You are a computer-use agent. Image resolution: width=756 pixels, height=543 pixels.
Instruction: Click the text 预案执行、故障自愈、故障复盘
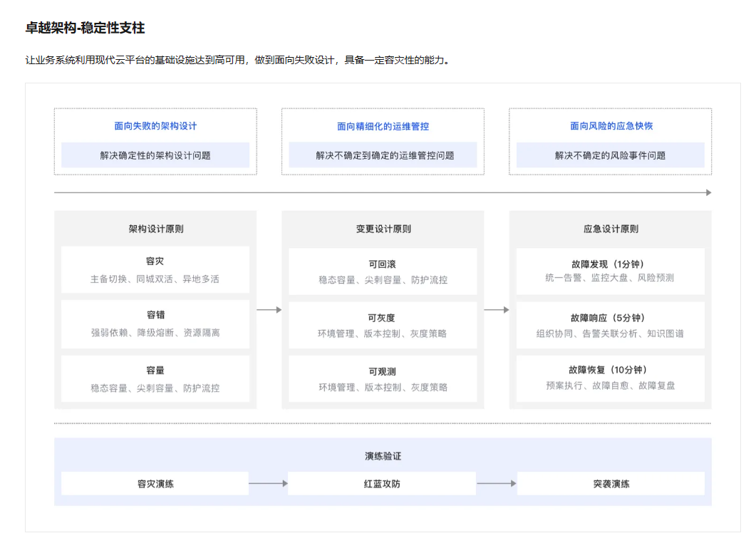[x=611, y=386]
